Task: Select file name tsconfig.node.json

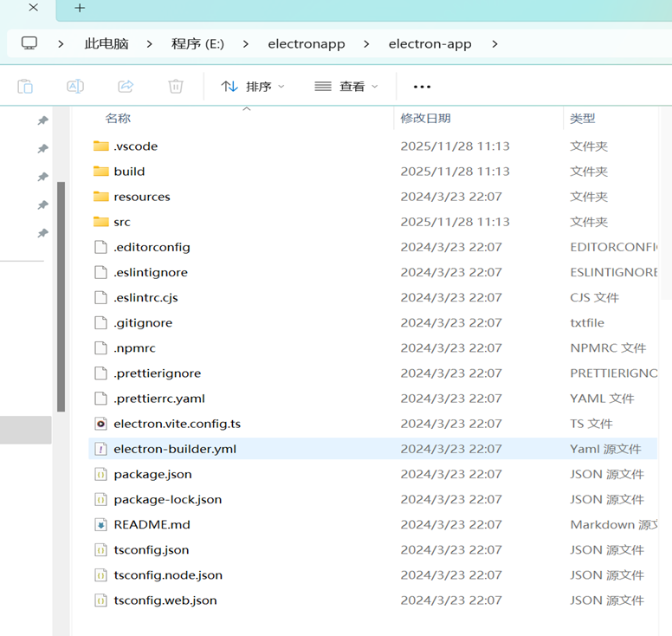Action: (168, 575)
